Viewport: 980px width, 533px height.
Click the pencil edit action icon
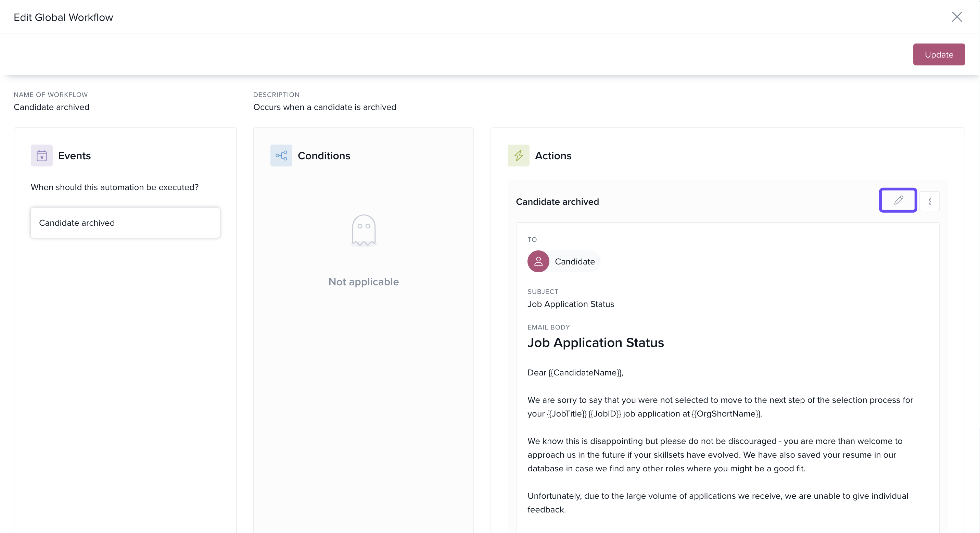(x=898, y=200)
